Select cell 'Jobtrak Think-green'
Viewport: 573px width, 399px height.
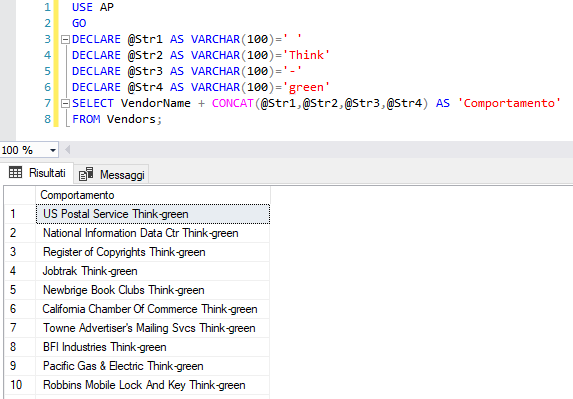pyautogui.click(x=153, y=271)
